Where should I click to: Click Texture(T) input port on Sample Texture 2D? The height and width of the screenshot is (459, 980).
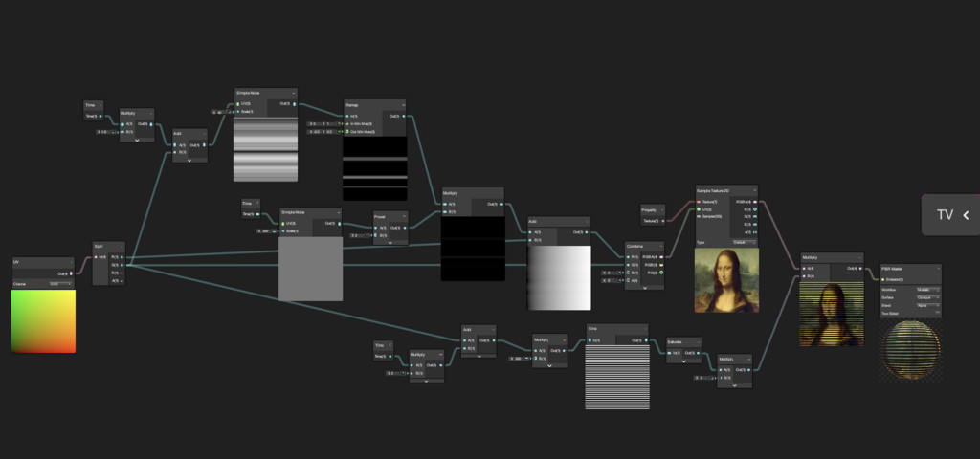700,202
